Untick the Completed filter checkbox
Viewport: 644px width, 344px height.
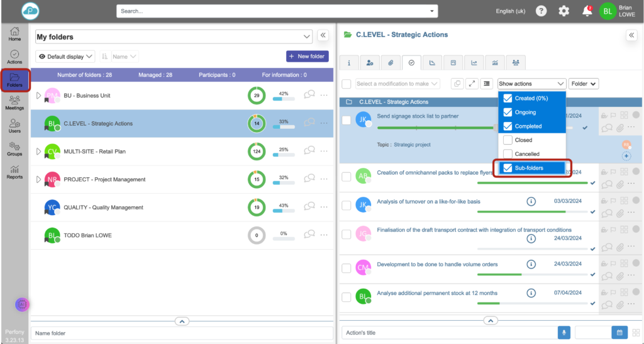[x=508, y=126]
